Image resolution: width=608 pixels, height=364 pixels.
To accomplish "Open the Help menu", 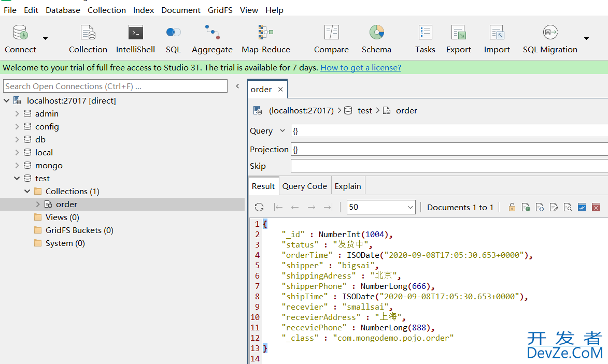I will click(x=274, y=10).
